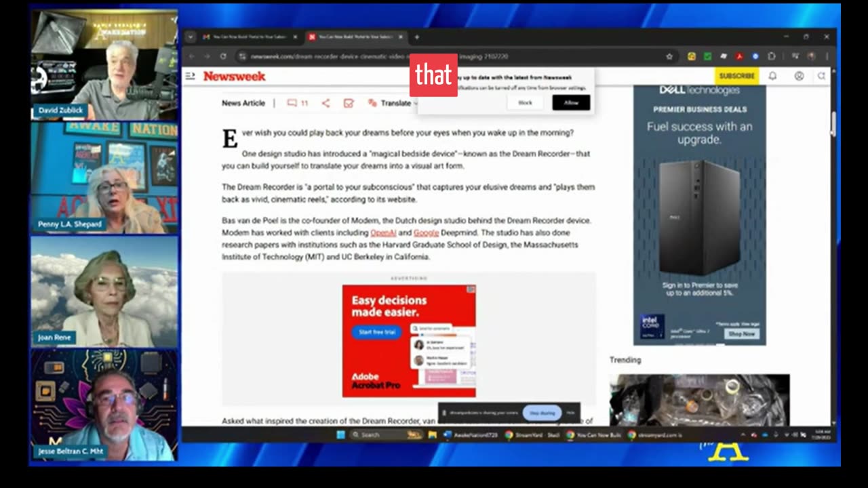Show hidden system tray icons chevron

point(744,435)
